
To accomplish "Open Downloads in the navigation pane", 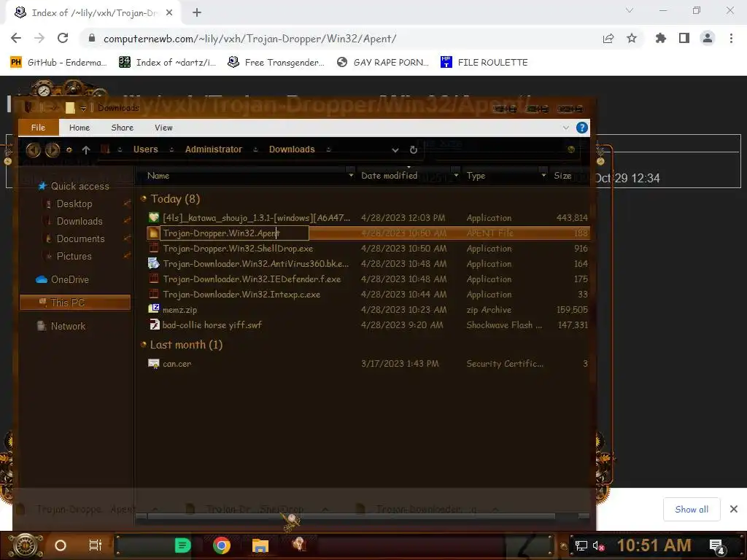I will [x=79, y=222].
